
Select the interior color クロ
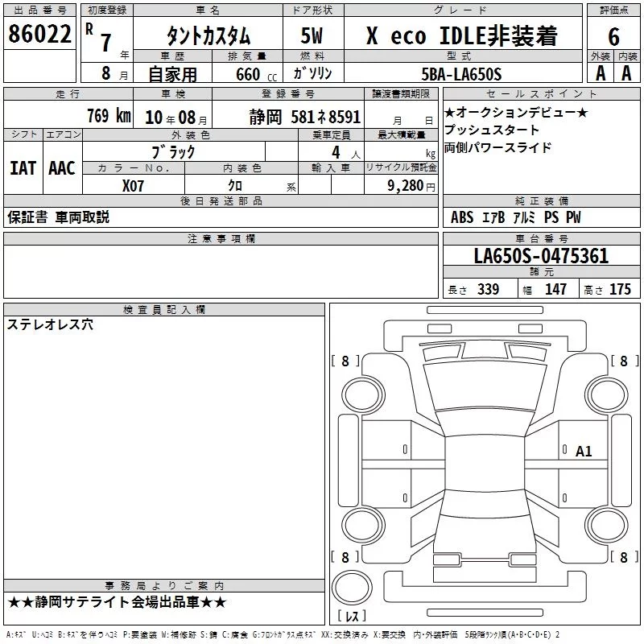235,186
